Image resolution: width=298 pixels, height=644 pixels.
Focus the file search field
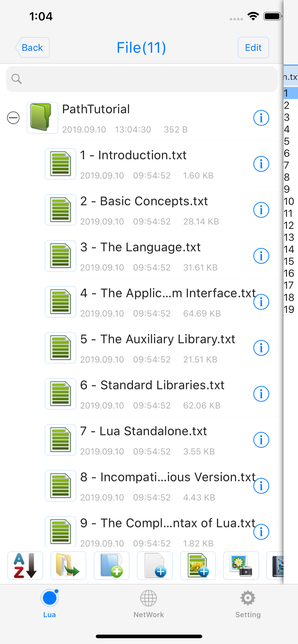pyautogui.click(x=142, y=79)
